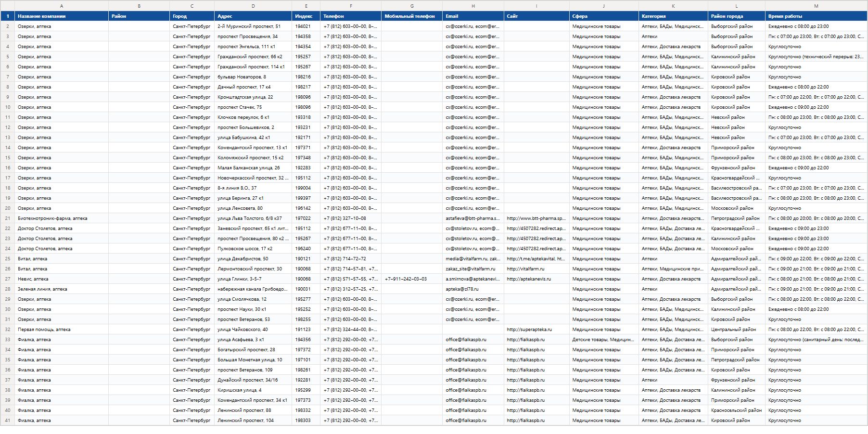Click the 'Город' header cell
The height and width of the screenshot is (434, 868).
click(192, 16)
